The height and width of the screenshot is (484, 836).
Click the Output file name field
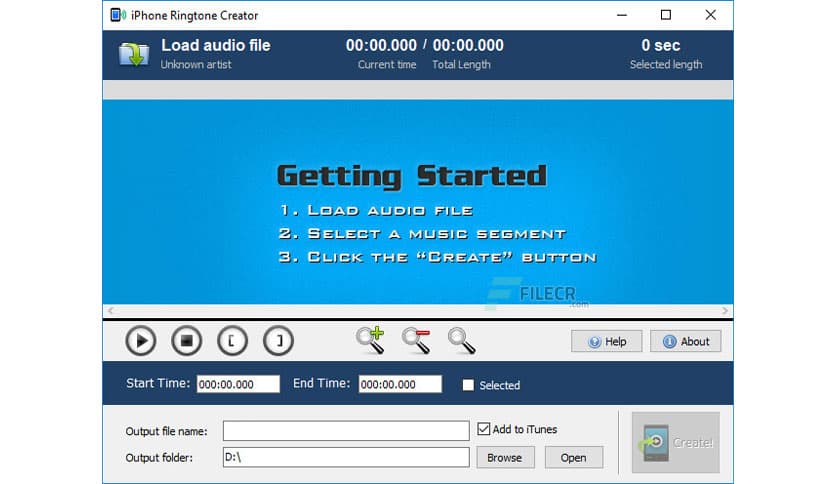click(x=346, y=431)
